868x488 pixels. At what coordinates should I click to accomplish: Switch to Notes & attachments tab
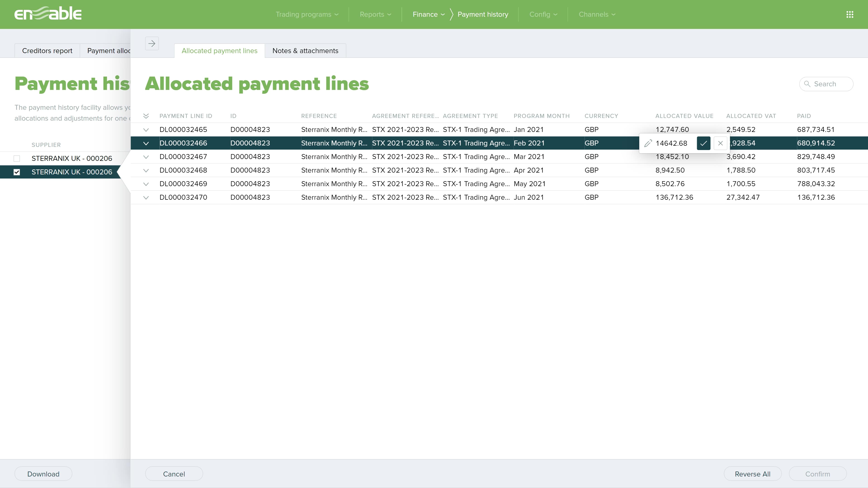(305, 51)
